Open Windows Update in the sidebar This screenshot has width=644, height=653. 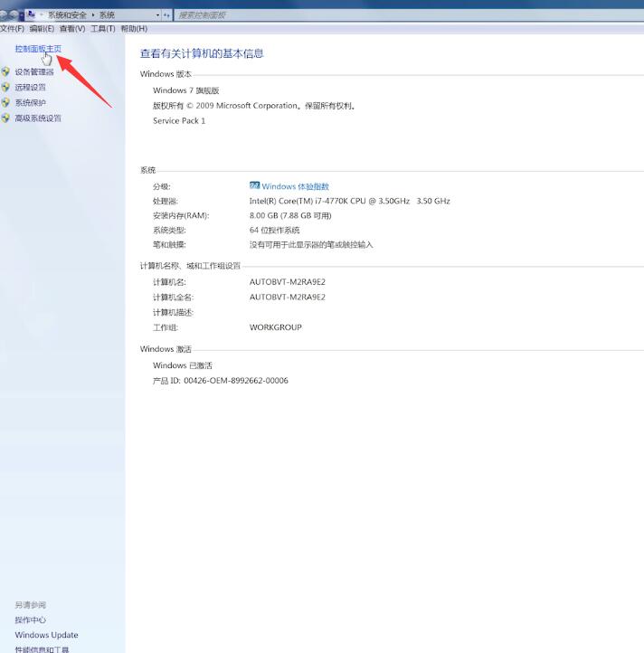click(47, 635)
